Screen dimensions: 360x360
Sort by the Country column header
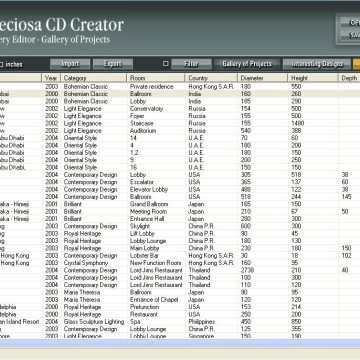click(211, 78)
